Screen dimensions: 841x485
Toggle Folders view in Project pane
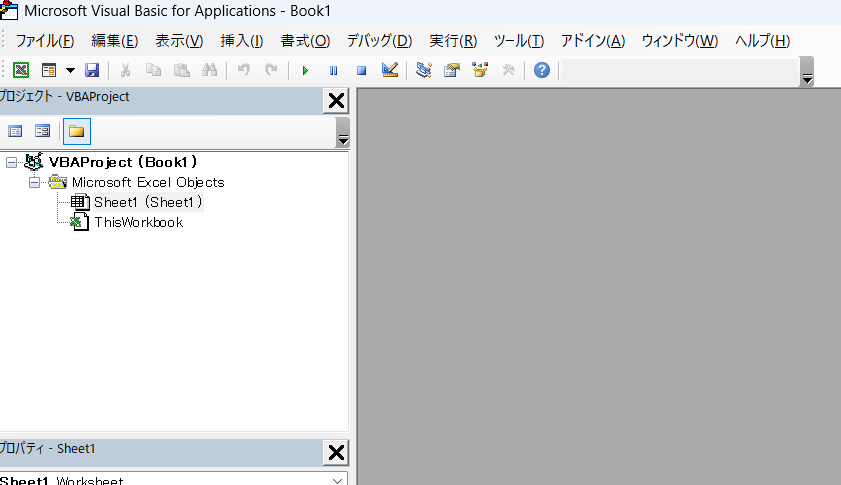[x=77, y=131]
